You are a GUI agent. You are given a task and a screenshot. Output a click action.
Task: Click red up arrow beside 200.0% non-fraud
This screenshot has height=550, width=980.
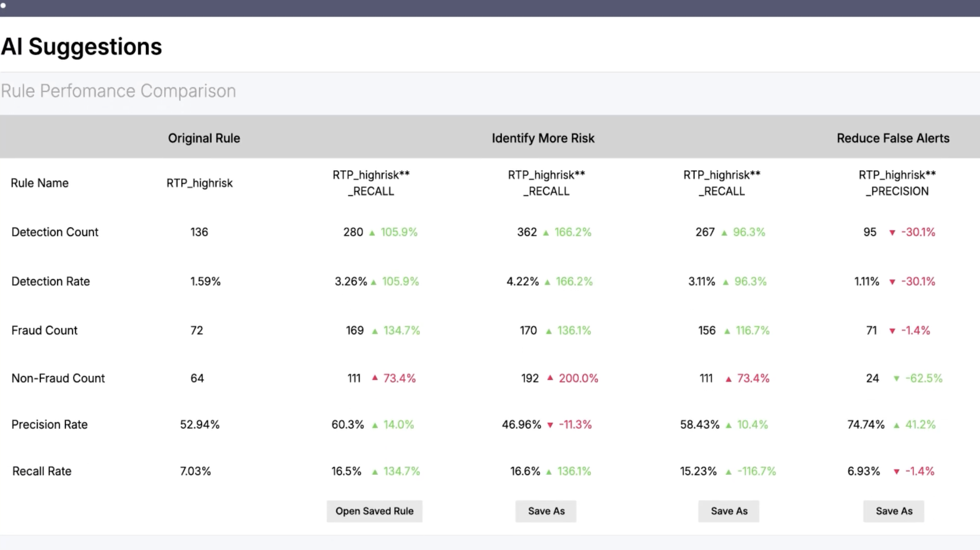(x=550, y=378)
